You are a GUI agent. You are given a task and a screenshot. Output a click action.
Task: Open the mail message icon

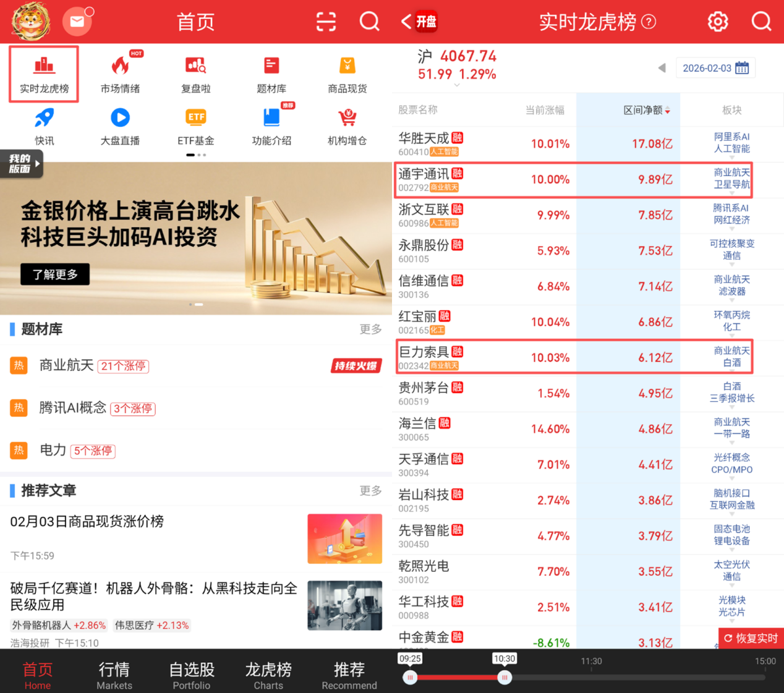(77, 22)
